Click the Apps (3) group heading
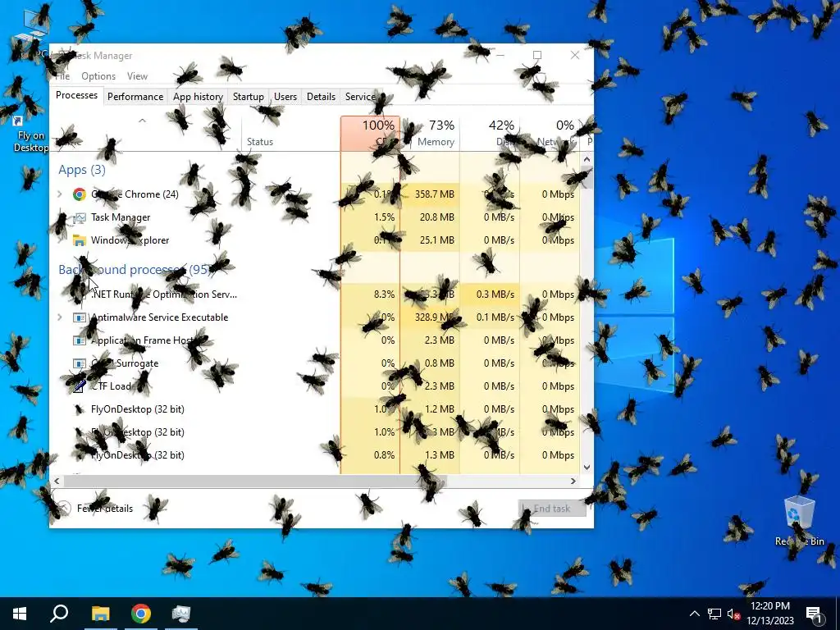This screenshot has width=840, height=630. tap(82, 170)
